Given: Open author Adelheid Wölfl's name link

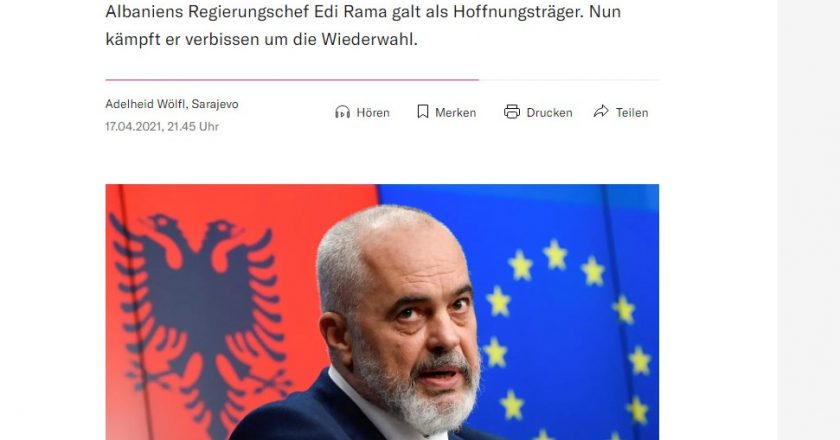Looking at the screenshot, I should [x=145, y=104].
